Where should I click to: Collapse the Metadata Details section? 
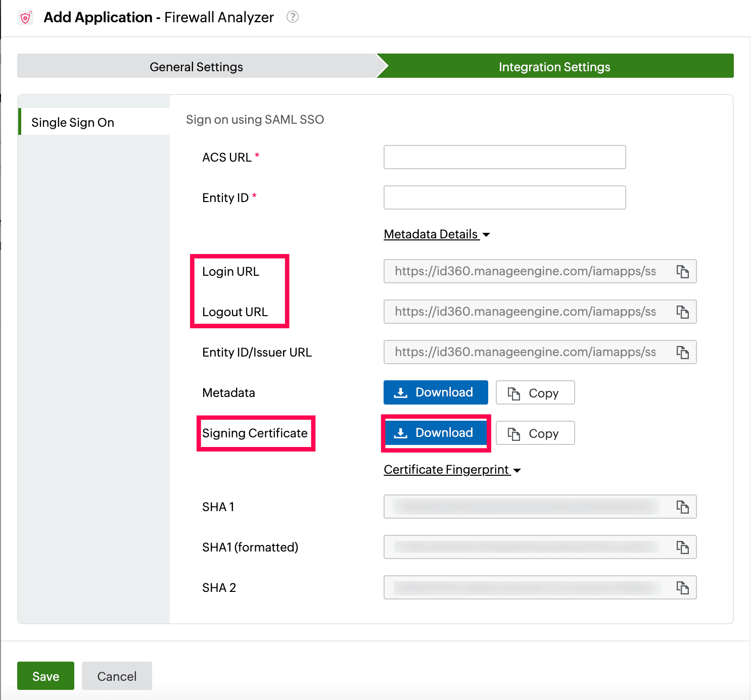click(x=437, y=234)
